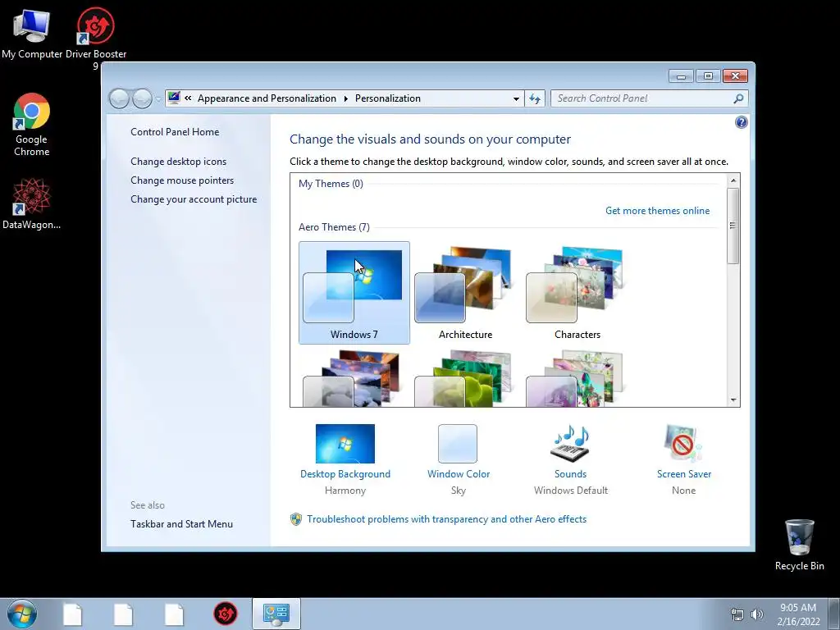This screenshot has width=840, height=630.
Task: Open Change desktop icons link
Action: (178, 162)
